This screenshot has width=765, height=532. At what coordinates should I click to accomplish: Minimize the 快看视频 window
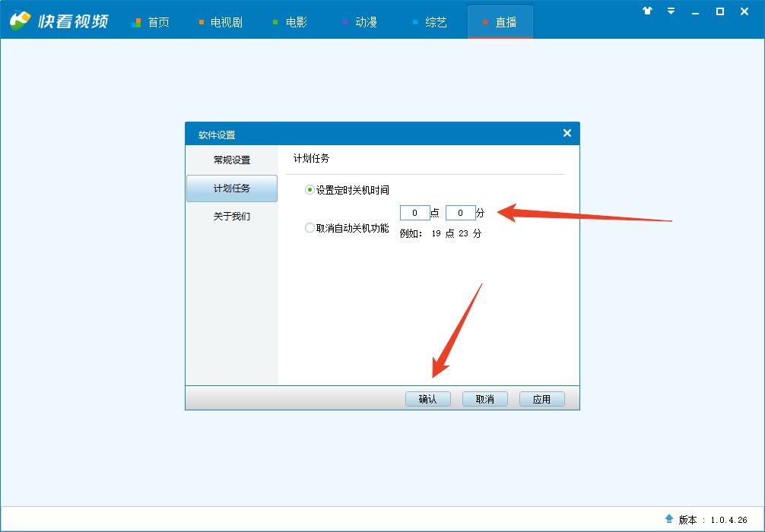point(695,11)
